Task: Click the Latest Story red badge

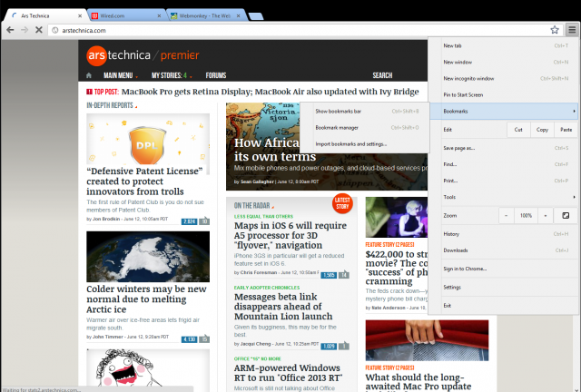Action: (342, 203)
